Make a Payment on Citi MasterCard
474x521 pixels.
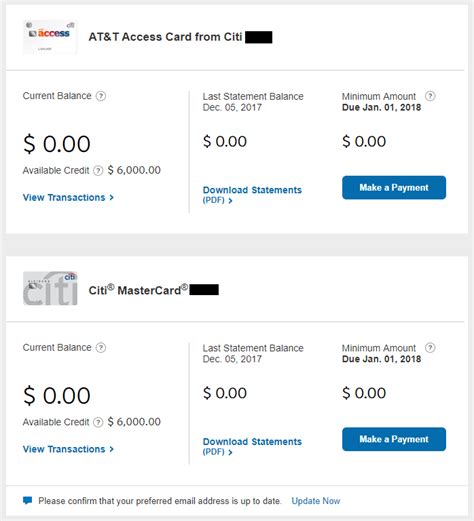coord(394,439)
